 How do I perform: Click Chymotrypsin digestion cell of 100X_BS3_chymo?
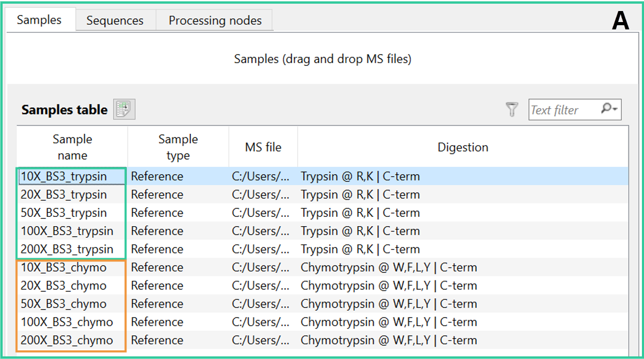tap(389, 322)
